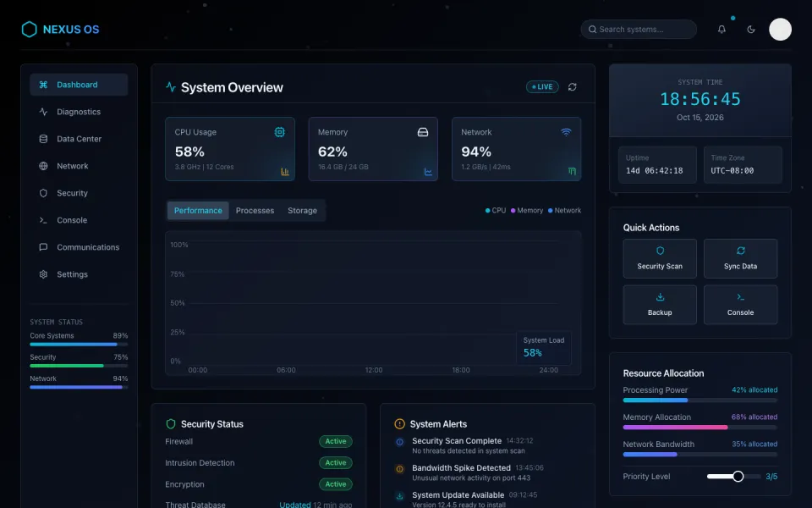The height and width of the screenshot is (508, 812).
Task: Open Console in the sidebar menu
Action: 79,220
